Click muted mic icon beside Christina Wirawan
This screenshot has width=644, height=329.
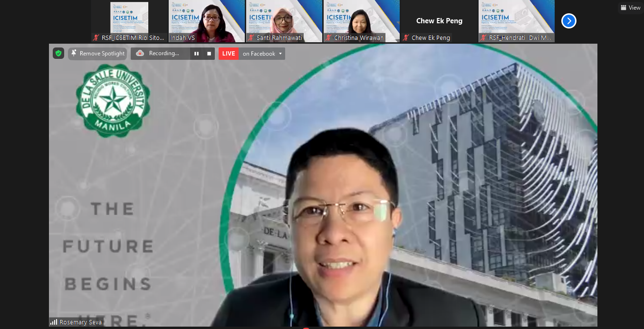pos(328,38)
